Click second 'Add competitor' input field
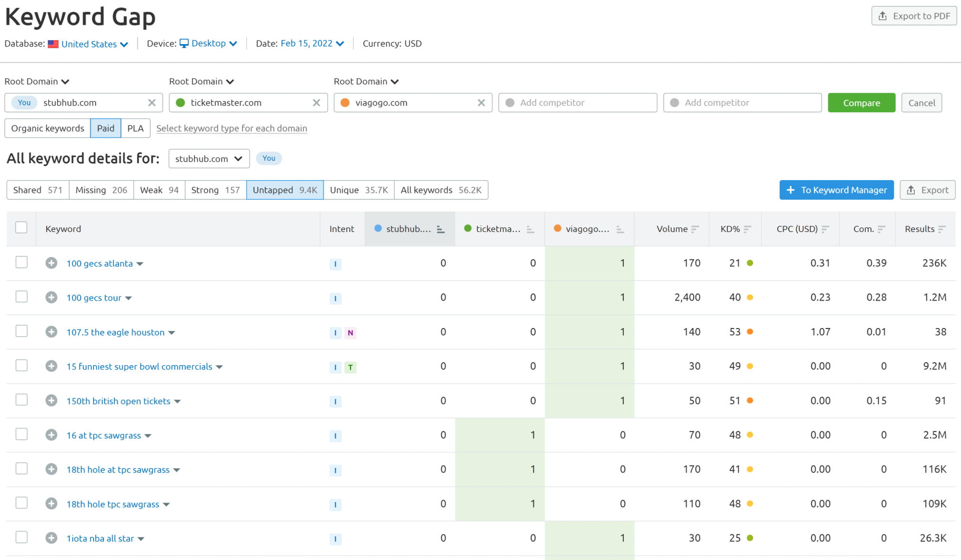The height and width of the screenshot is (560, 961). click(742, 103)
